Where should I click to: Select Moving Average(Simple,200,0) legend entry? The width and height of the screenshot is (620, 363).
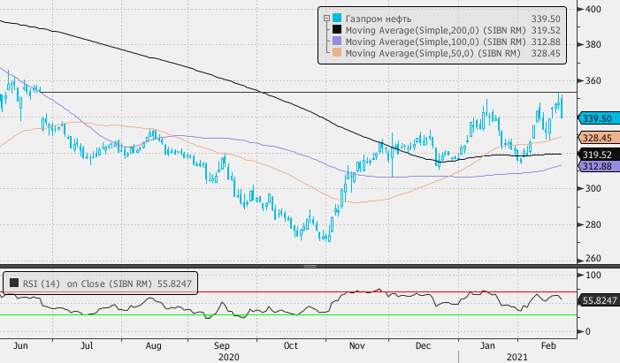coord(436,30)
